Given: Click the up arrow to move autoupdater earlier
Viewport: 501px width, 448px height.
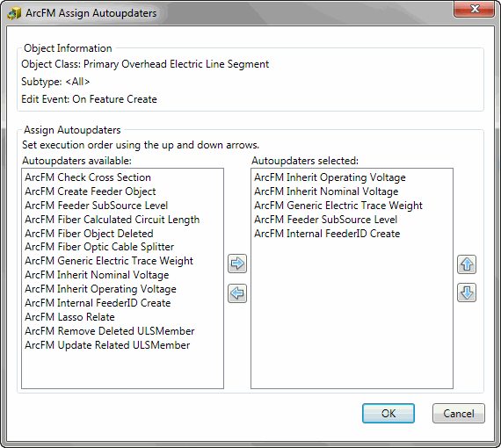Looking at the screenshot, I should (467, 264).
